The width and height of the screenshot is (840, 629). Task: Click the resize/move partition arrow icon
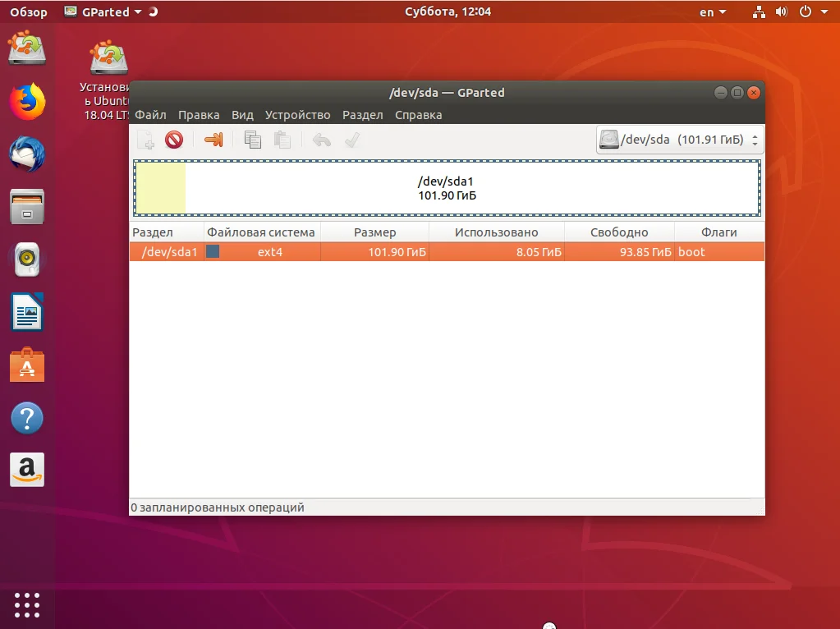(213, 140)
